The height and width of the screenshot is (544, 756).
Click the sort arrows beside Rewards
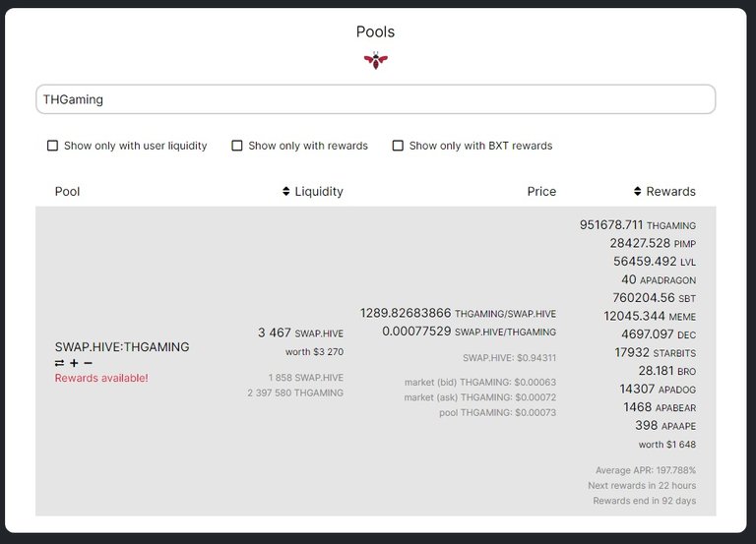[x=638, y=191]
